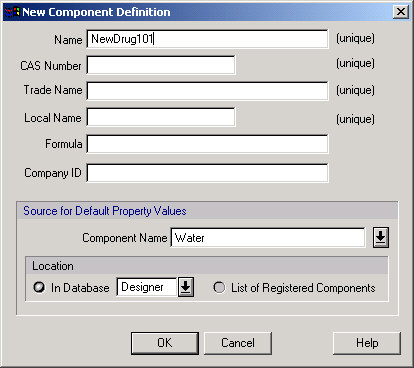The height and width of the screenshot is (368, 414).
Task: Click the Local Name label text
Action: pos(53,118)
